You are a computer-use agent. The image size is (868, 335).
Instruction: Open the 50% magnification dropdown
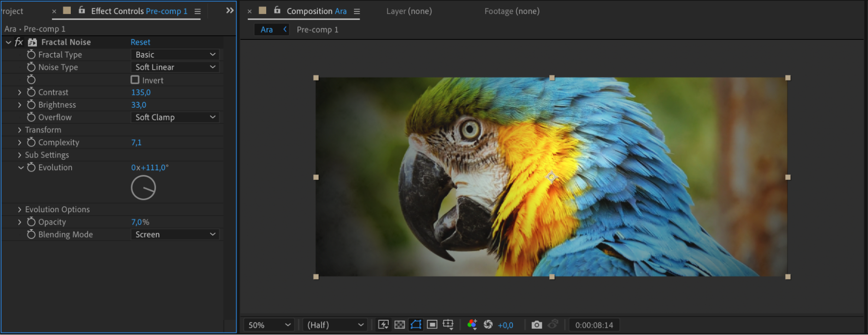269,325
